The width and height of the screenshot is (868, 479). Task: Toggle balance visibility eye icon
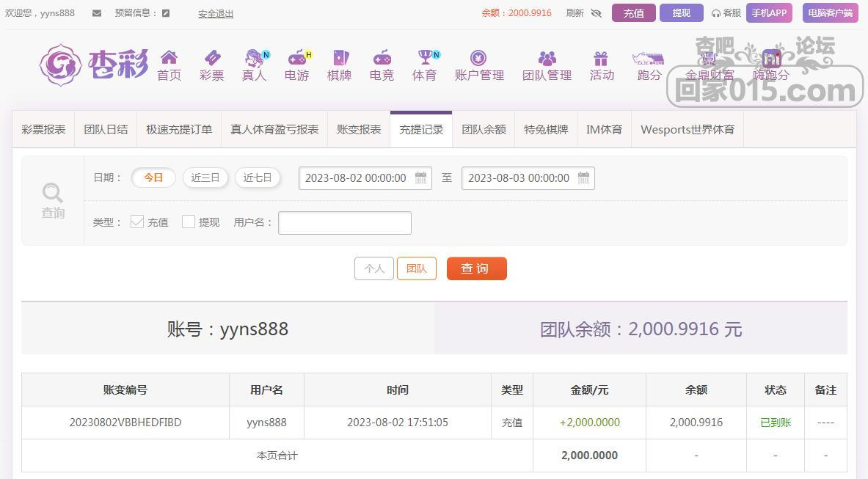tap(597, 13)
